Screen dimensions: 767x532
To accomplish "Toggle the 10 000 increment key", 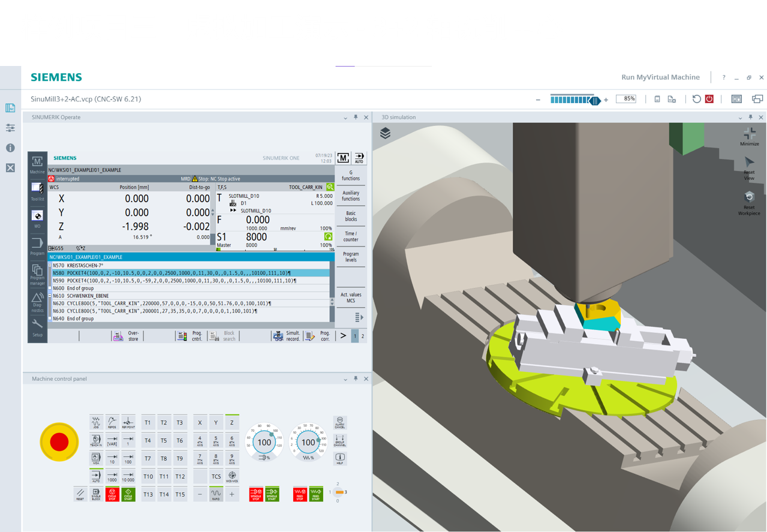I will (x=128, y=476).
